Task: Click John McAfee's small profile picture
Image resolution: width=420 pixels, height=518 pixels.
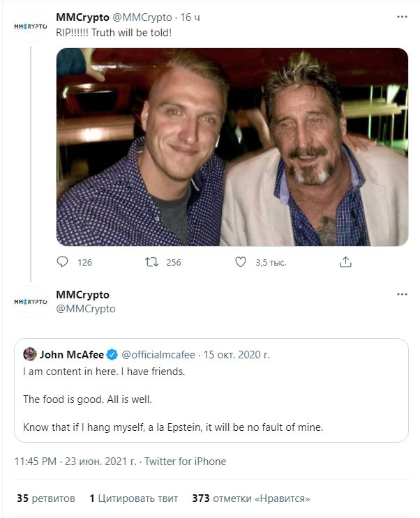Action: (30, 354)
